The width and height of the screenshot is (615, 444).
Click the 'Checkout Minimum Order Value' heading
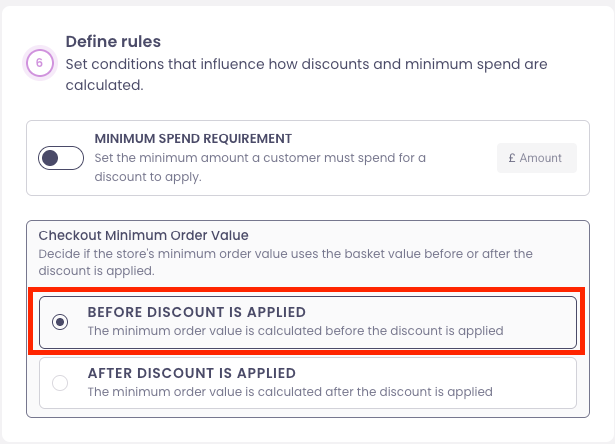coord(143,235)
